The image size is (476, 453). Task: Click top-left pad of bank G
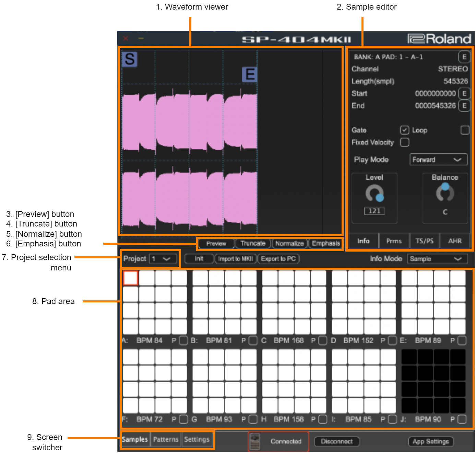[x=200, y=357]
